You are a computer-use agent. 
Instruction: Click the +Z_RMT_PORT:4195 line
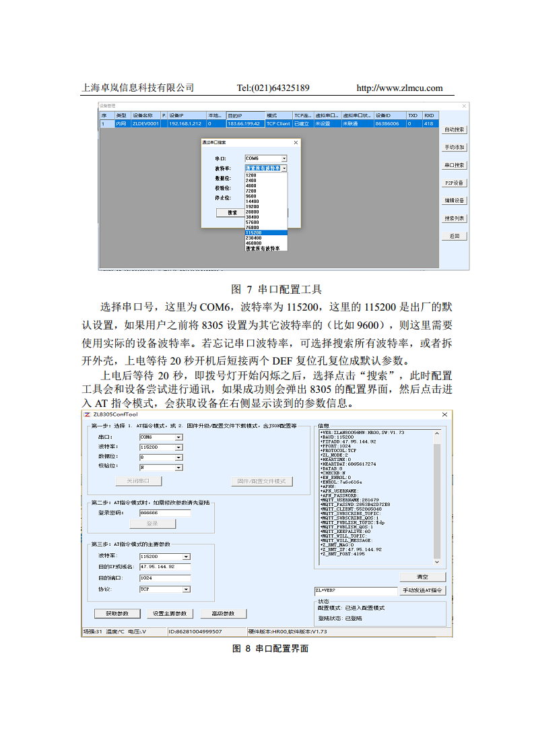[343, 555]
